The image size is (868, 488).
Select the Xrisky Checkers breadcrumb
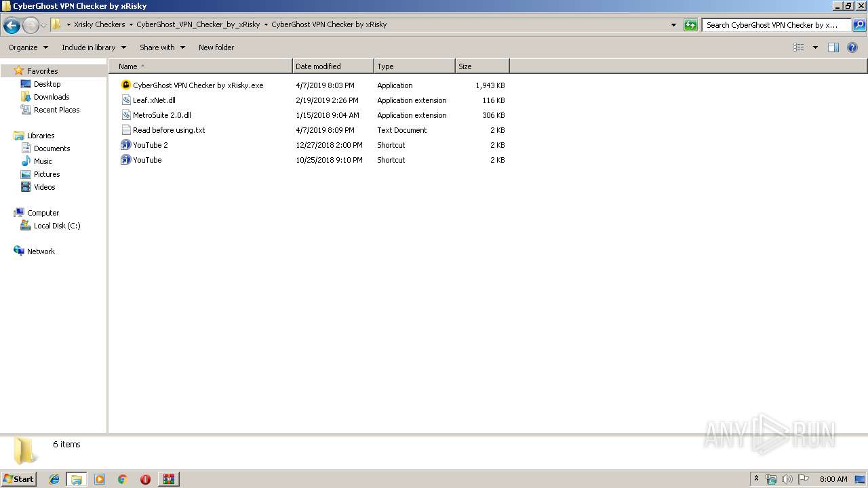click(x=99, y=24)
